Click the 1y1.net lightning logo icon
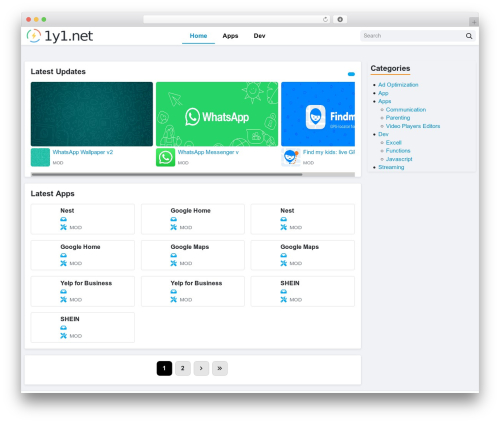Viewport: 500px width, 423px height. 34,36
